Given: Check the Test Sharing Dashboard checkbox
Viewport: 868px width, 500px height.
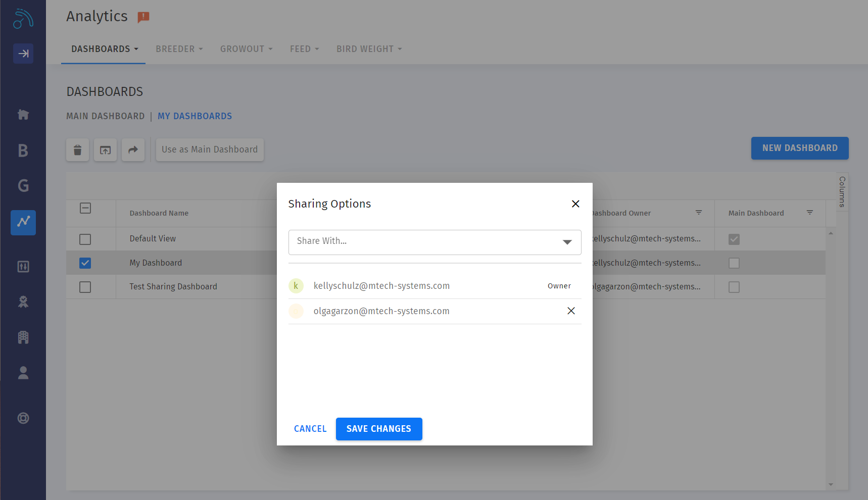Looking at the screenshot, I should (x=85, y=287).
